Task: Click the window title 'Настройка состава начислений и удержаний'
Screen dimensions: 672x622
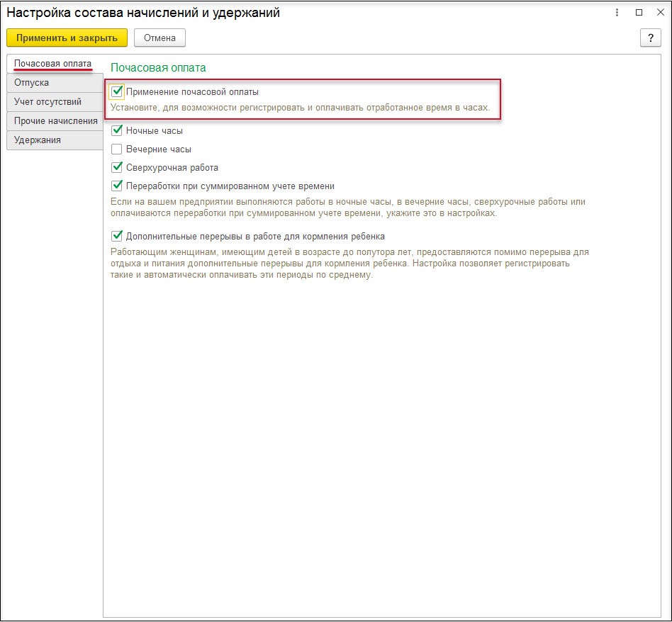Action: (143, 13)
